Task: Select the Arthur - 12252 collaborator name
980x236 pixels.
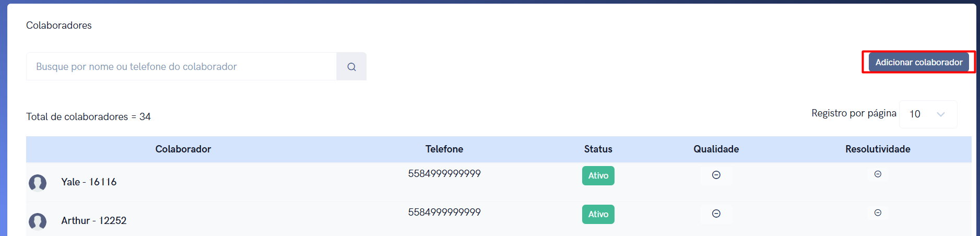Action: click(x=94, y=220)
